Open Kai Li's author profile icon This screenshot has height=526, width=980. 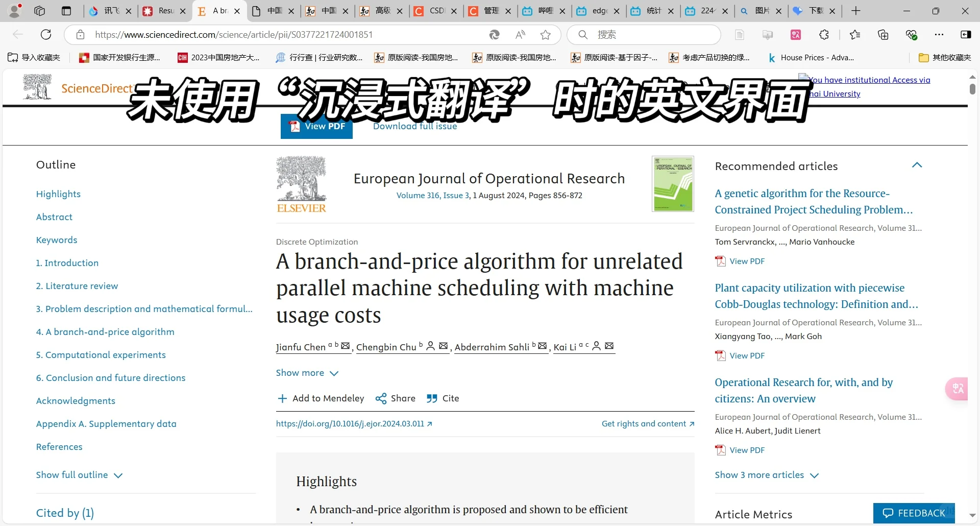596,346
